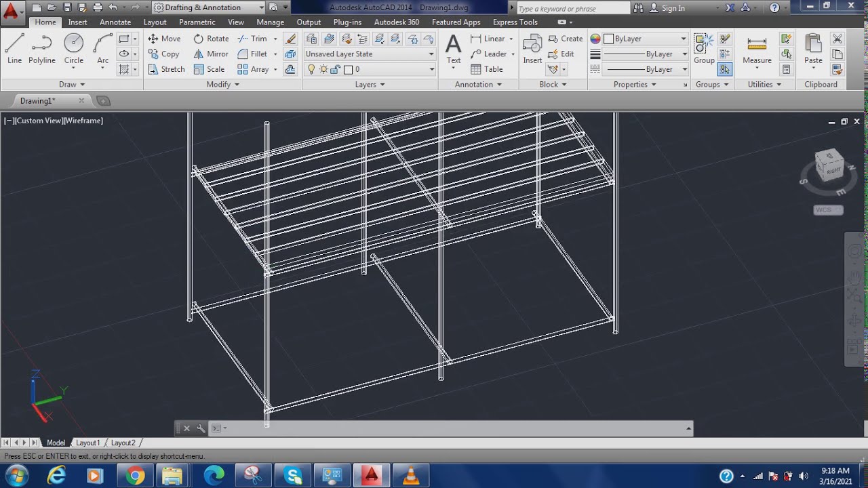Open the Parametric ribbon tab

pyautogui.click(x=197, y=22)
